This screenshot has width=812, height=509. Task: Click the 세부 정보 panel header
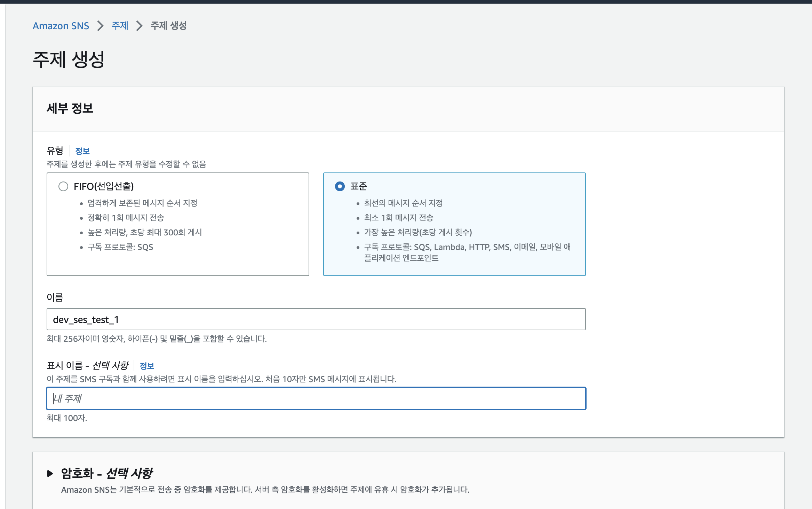pos(70,108)
